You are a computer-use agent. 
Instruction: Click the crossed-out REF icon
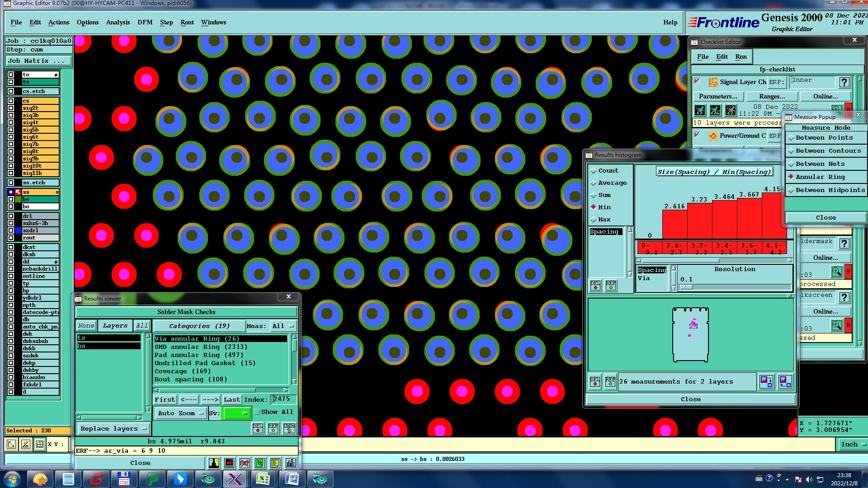[x=244, y=463]
